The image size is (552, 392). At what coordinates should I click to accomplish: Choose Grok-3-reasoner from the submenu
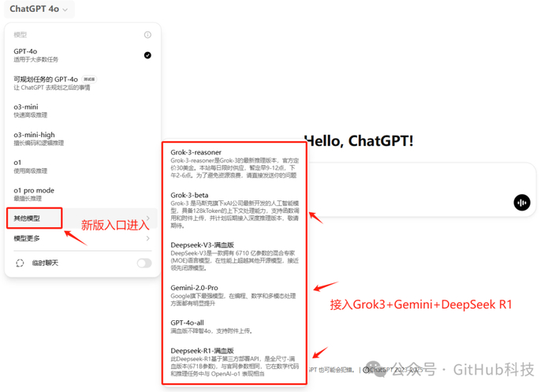click(x=234, y=163)
